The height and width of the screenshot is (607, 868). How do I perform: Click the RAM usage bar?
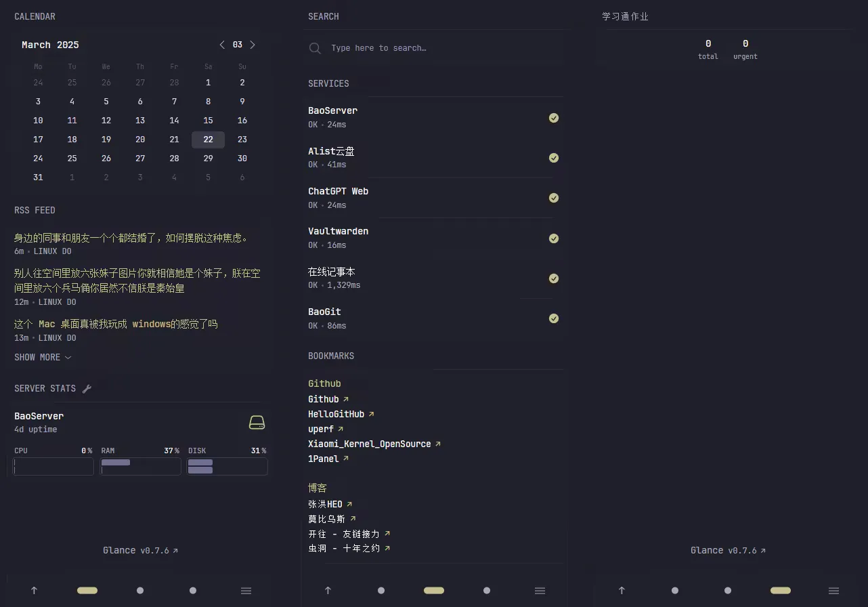pos(140,466)
